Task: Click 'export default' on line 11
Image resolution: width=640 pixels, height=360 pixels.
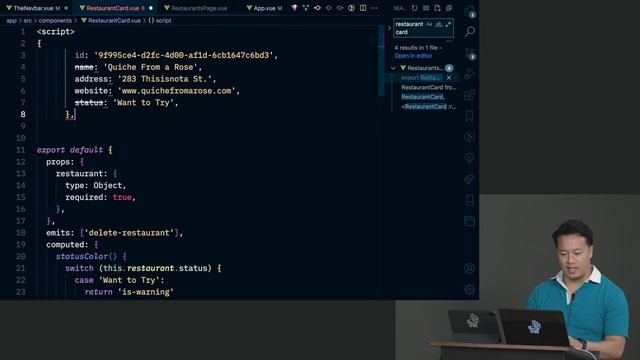Action: point(70,150)
